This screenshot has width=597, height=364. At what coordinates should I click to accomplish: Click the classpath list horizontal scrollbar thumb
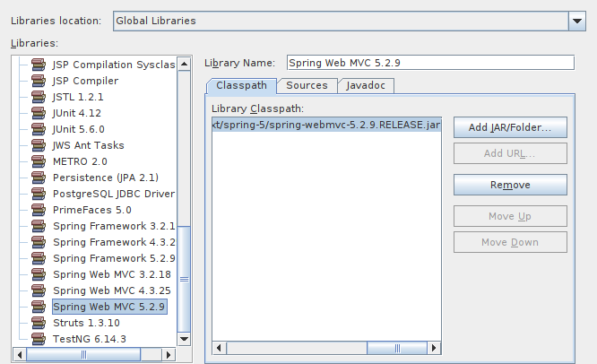click(x=397, y=348)
